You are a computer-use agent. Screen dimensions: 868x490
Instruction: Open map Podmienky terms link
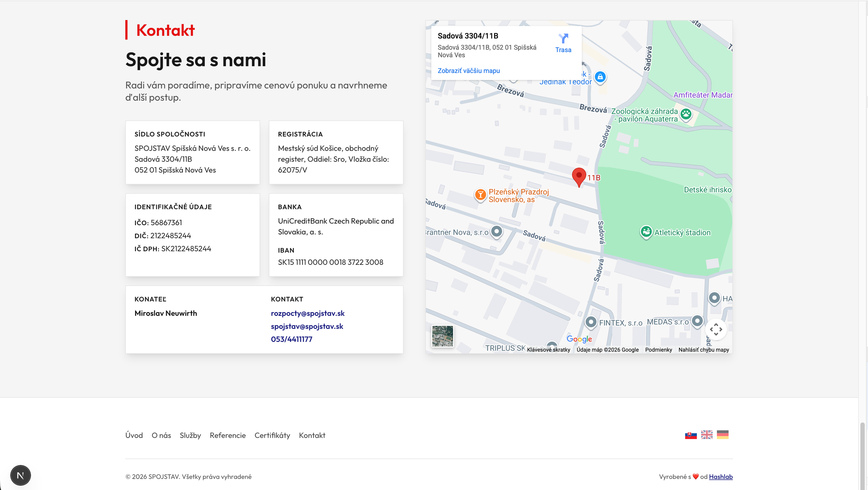[x=659, y=349]
